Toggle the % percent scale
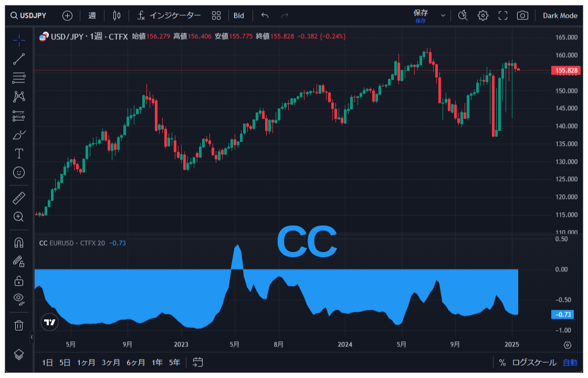The image size is (588, 378). [502, 363]
